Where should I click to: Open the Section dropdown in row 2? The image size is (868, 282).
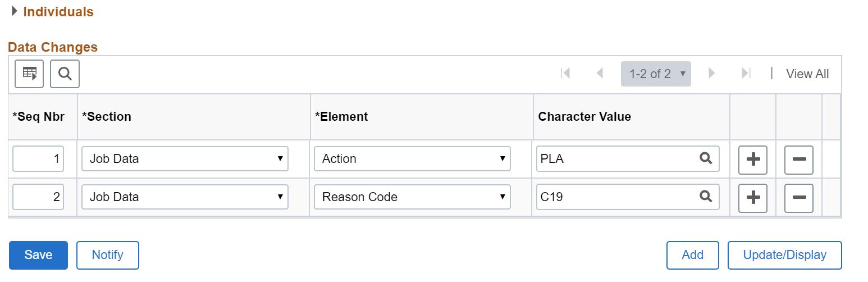click(185, 197)
